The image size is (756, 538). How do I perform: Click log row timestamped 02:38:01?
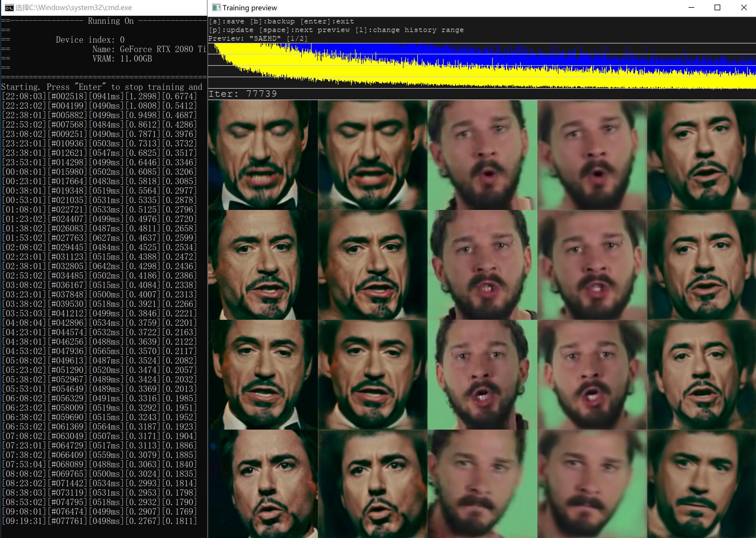point(99,266)
